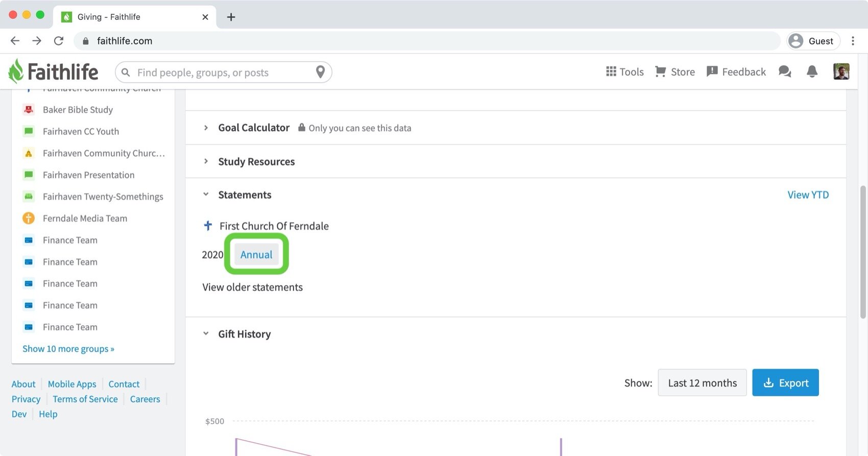The height and width of the screenshot is (456, 868).
Task: Open Baker Bible Study group
Action: click(x=78, y=109)
